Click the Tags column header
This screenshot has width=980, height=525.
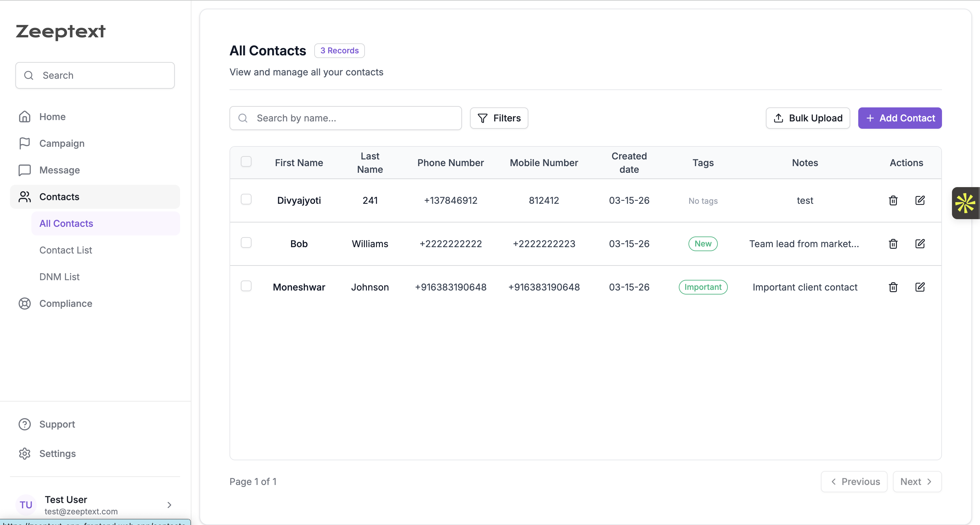pos(703,163)
